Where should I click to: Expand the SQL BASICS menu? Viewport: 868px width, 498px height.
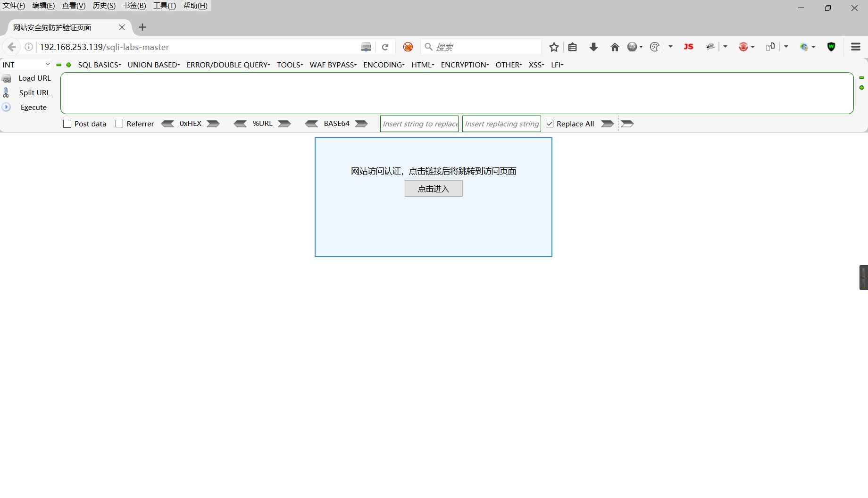[99, 65]
